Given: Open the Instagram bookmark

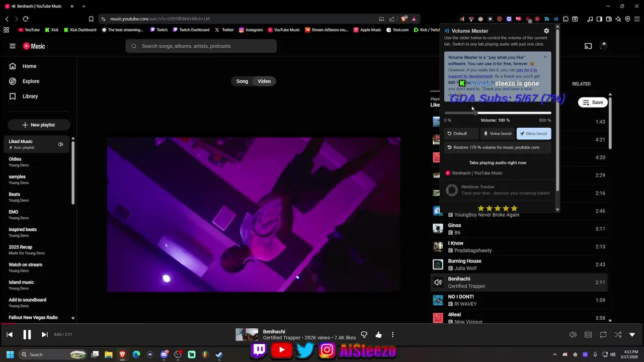Looking at the screenshot, I should coord(251,30).
